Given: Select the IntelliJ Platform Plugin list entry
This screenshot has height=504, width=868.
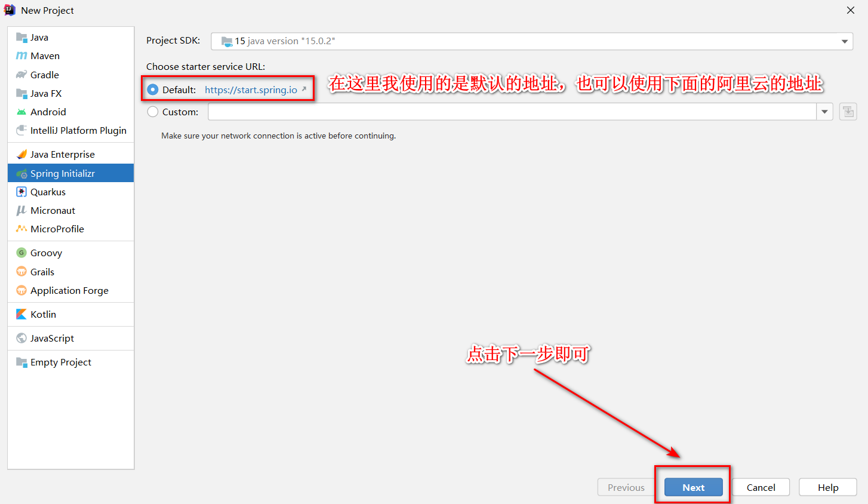Looking at the screenshot, I should click(x=70, y=130).
